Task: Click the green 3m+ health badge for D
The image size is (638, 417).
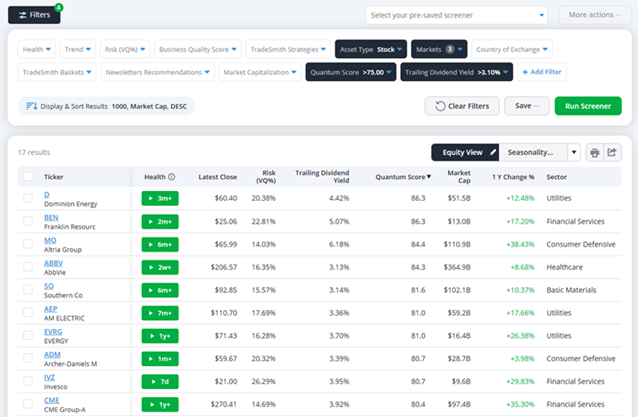Action: pos(160,199)
